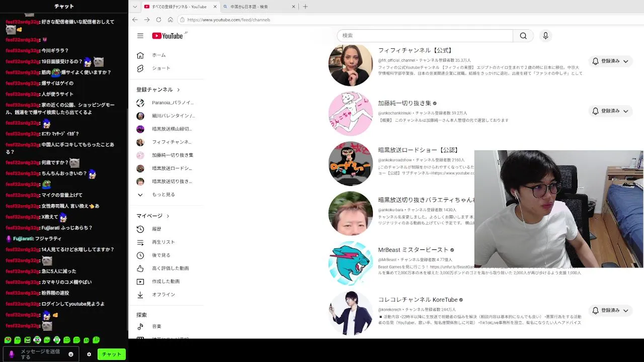The width and height of the screenshot is (644, 362).
Task: Open MrBeast ミスタービースト channel title
Action: click(x=413, y=249)
